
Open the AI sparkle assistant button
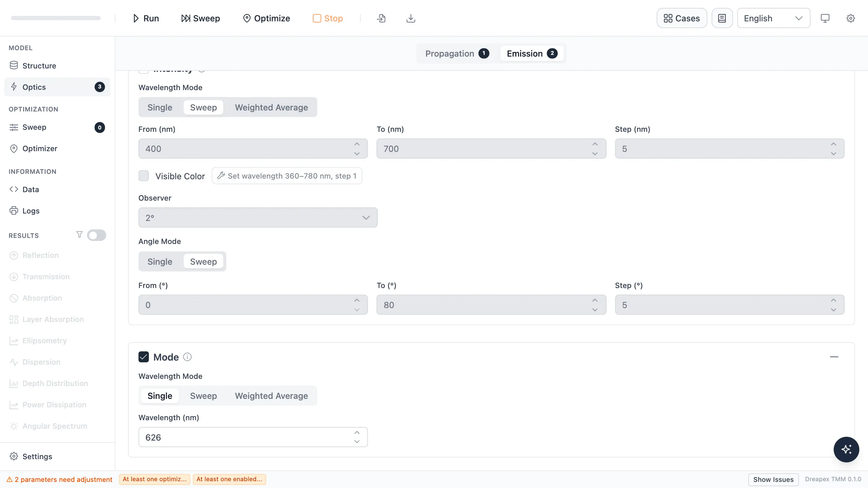846,449
